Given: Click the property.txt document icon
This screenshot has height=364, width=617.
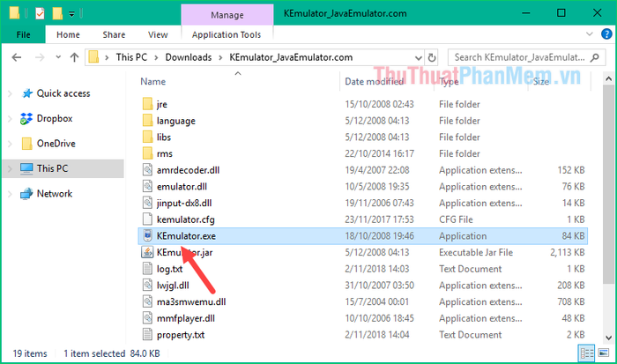Looking at the screenshot, I should point(147,335).
